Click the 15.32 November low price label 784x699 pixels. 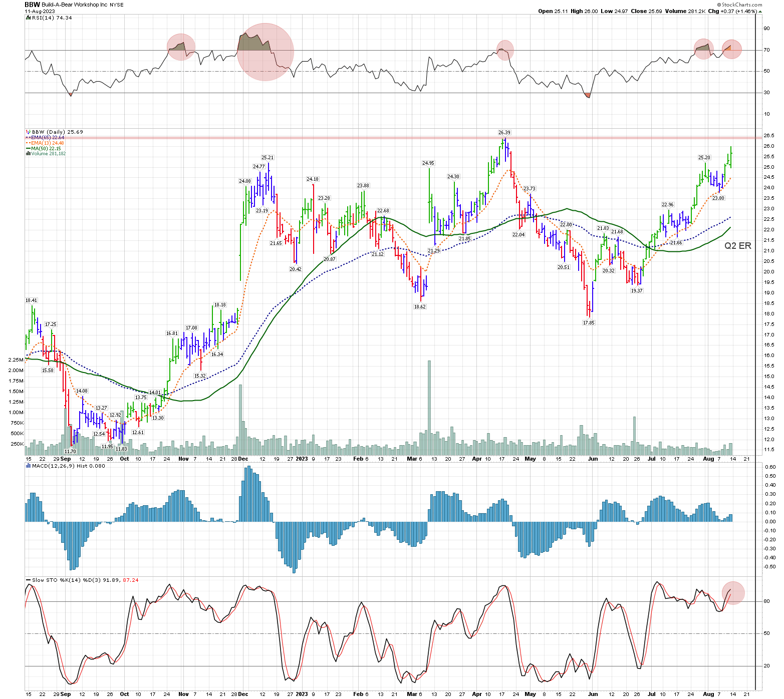(200, 376)
